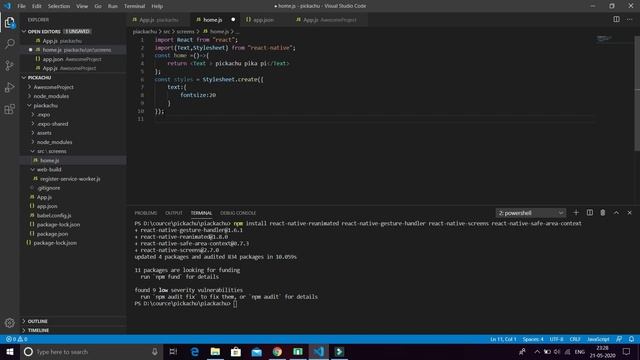Change file encoding UTF-8

coord(556,339)
